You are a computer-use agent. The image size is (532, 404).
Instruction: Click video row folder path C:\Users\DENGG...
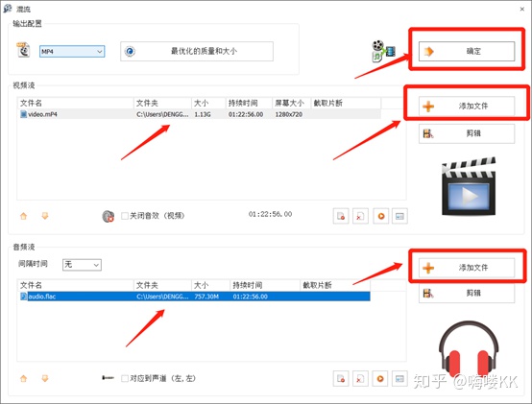162,114
